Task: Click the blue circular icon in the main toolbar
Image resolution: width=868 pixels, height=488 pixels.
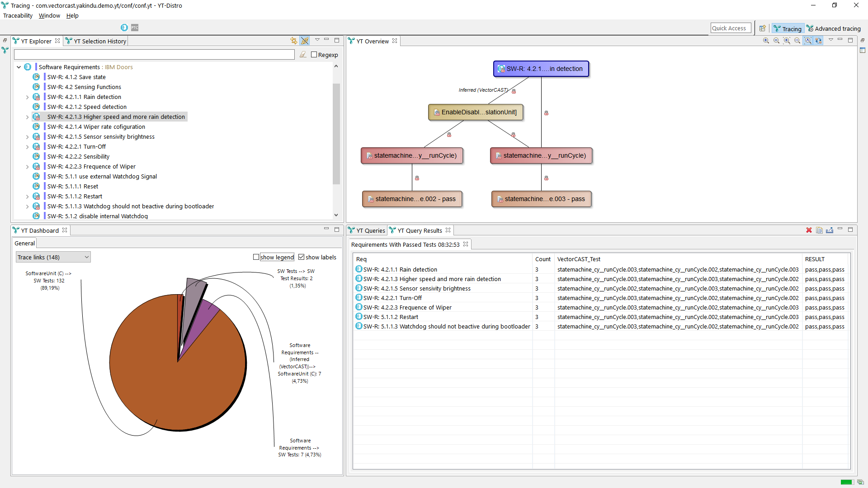Action: coord(124,28)
